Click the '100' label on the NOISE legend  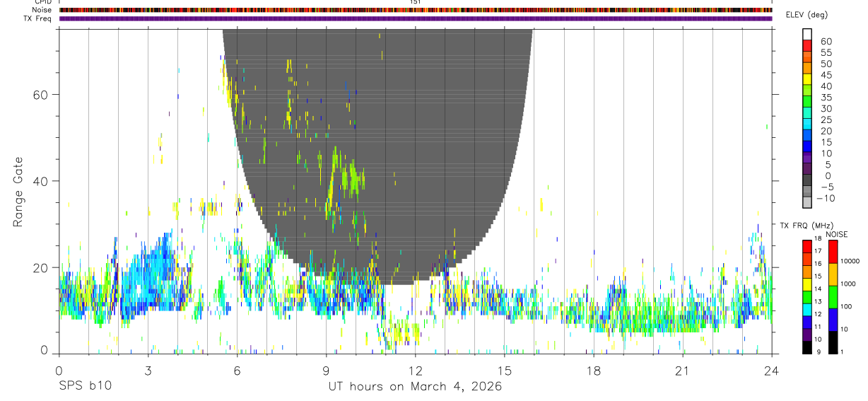[x=845, y=307]
